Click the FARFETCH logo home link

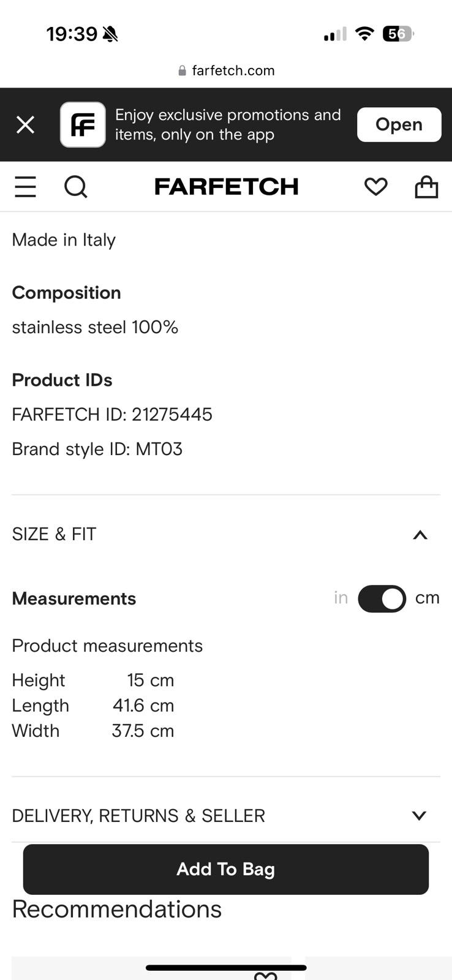[226, 187]
